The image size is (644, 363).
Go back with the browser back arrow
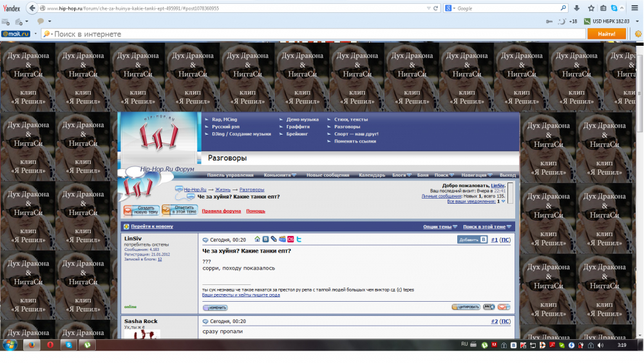click(x=32, y=8)
